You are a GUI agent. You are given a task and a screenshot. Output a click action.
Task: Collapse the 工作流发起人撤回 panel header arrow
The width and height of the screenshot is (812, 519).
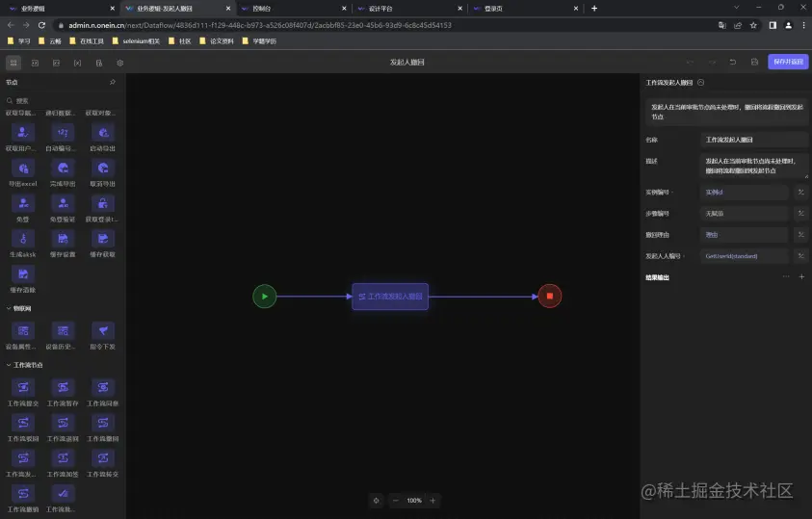[x=700, y=82]
